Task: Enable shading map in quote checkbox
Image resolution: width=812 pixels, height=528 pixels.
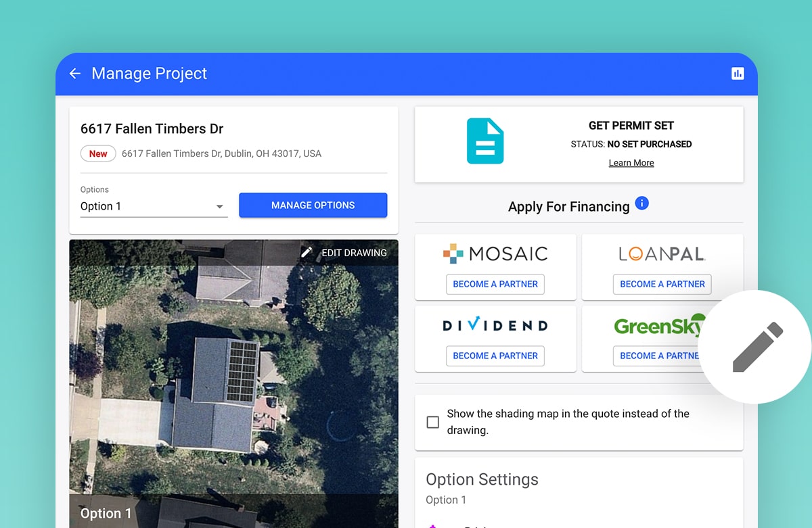Action: [x=433, y=423]
